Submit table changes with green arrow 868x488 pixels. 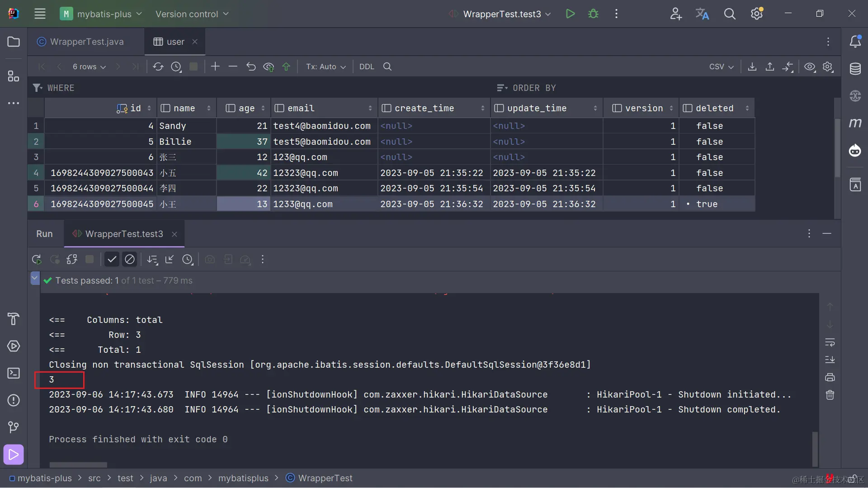pyautogui.click(x=286, y=66)
